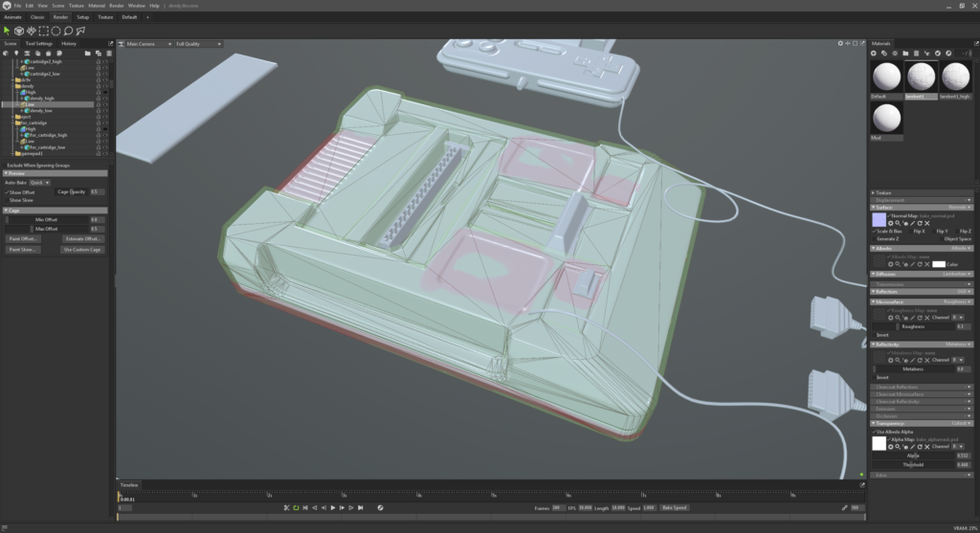Open Normal Map settings gear icon
The width and height of the screenshot is (980, 533).
coord(891,223)
